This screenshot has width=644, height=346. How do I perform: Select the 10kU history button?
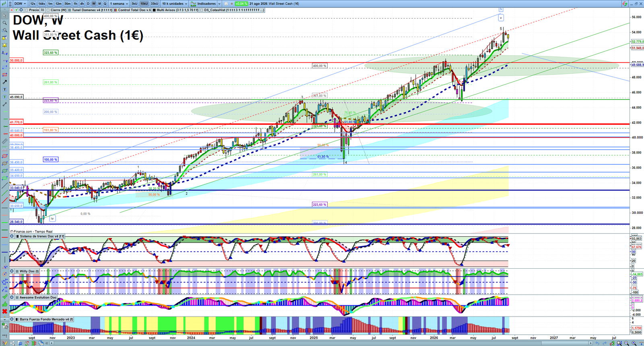[x=144, y=4]
